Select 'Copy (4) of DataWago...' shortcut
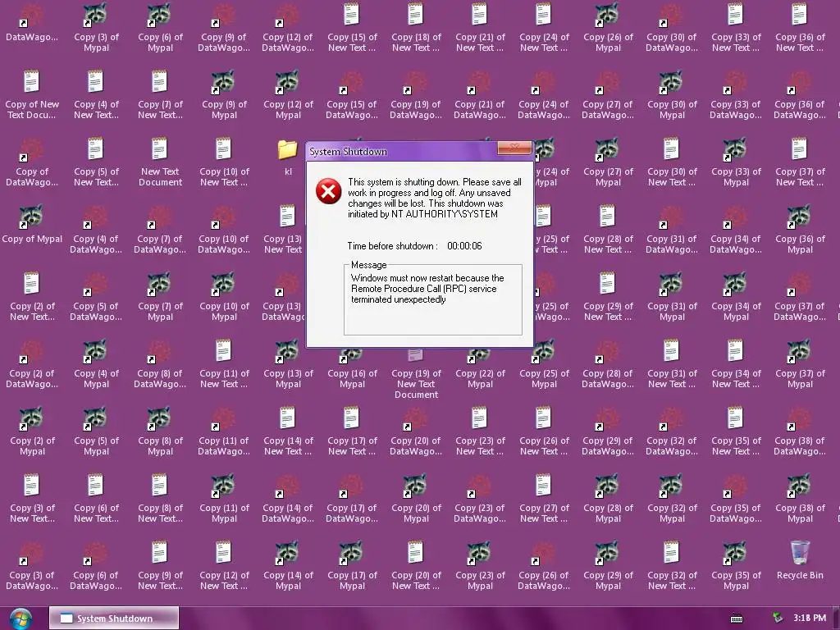The width and height of the screenshot is (840, 630). pos(96,230)
